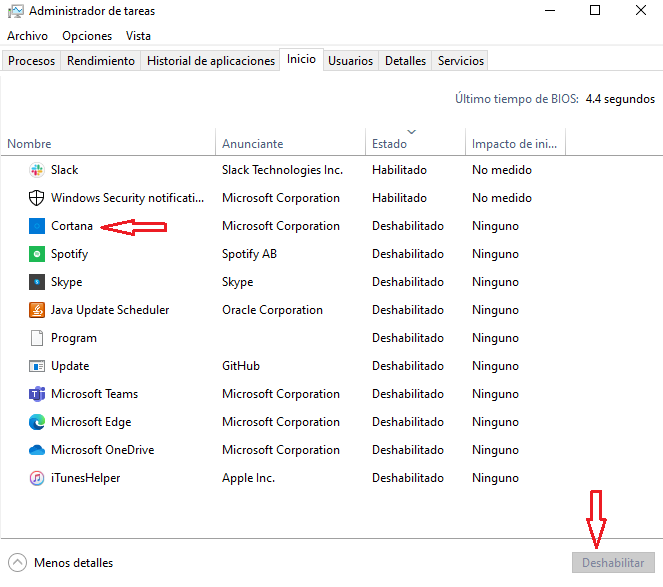The height and width of the screenshot is (587, 663).
Task: Click Ninguno impact in Microsoft Edge row
Action: pos(495,422)
